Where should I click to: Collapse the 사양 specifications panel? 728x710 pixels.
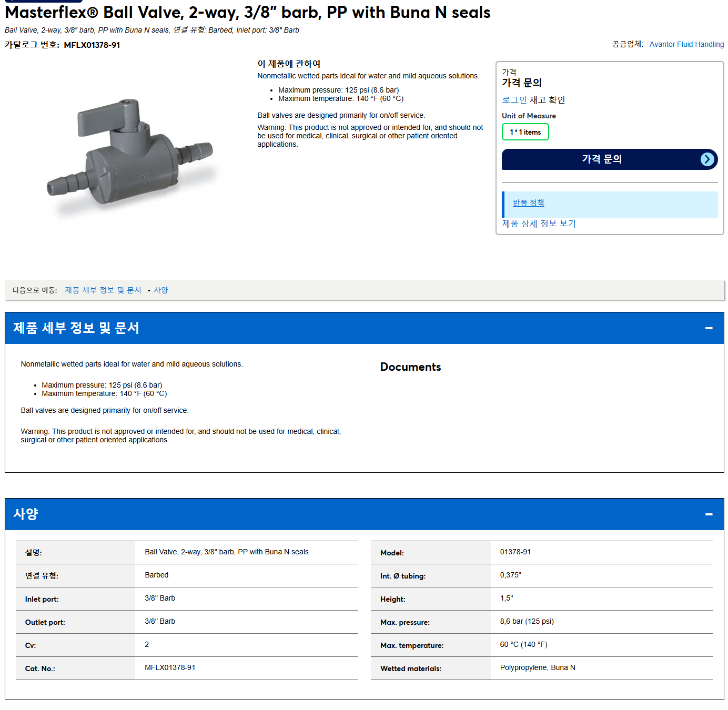709,514
